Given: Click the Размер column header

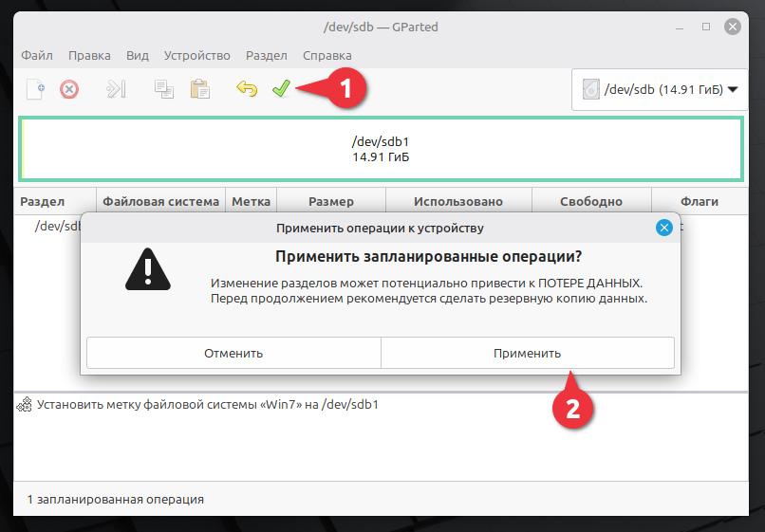Looking at the screenshot, I should tap(331, 201).
